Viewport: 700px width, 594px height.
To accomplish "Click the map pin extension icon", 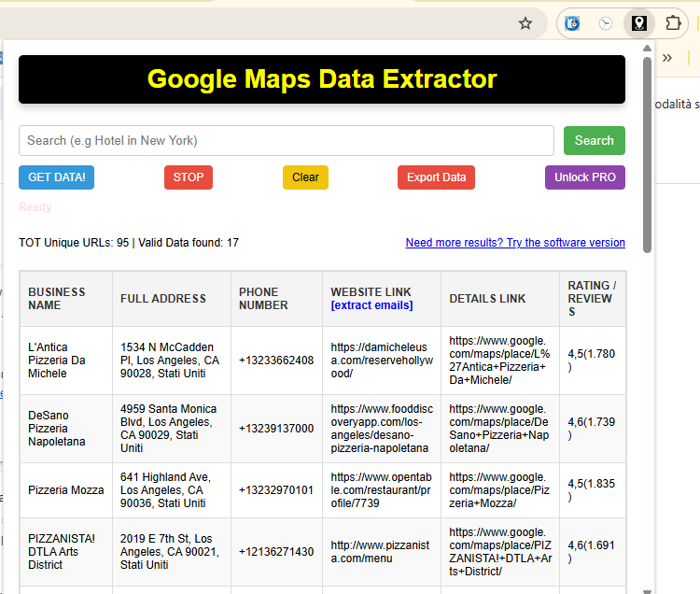I will [638, 23].
